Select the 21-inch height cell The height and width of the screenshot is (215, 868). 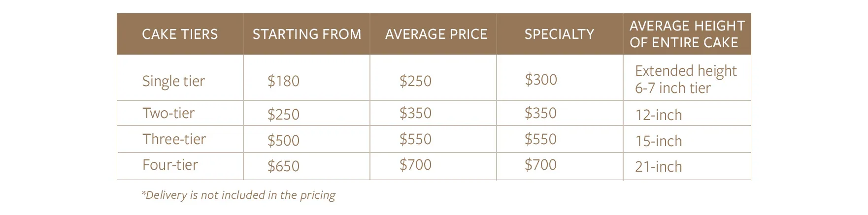click(658, 167)
